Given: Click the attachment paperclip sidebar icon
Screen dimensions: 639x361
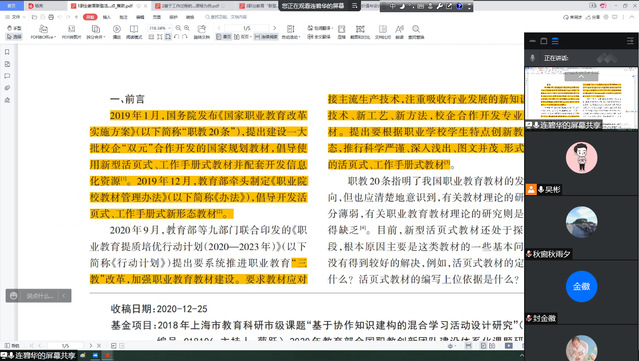Looking at the screenshot, I should point(7,88).
